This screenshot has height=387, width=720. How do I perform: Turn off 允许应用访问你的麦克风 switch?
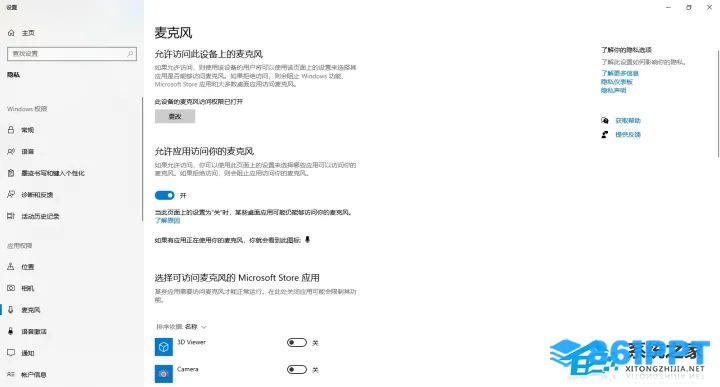point(165,196)
